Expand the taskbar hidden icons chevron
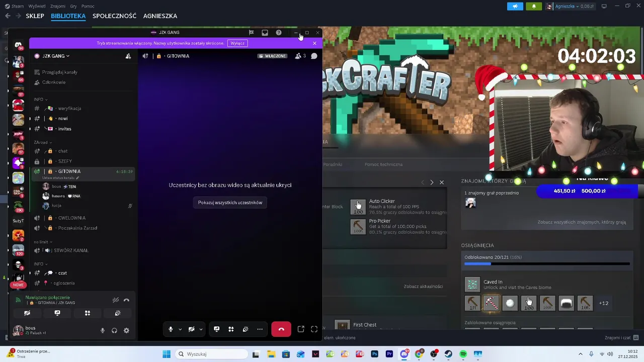This screenshot has height=362, width=644. (580, 354)
